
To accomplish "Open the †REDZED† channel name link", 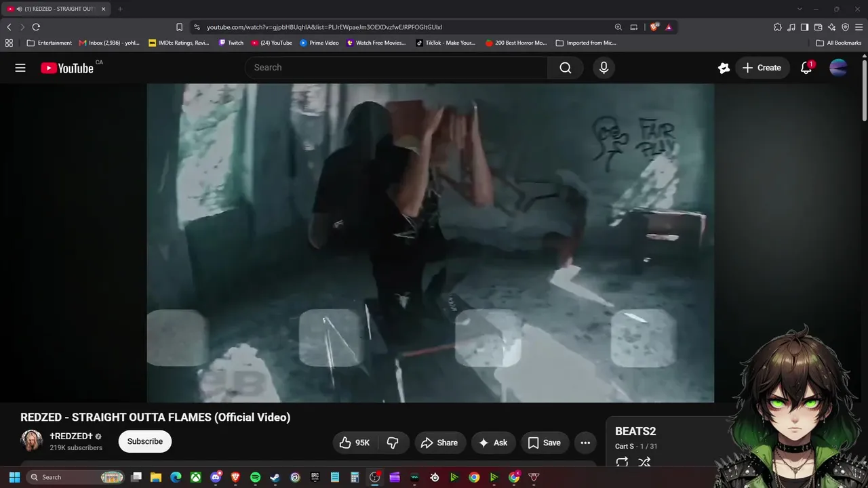I will click(x=71, y=436).
